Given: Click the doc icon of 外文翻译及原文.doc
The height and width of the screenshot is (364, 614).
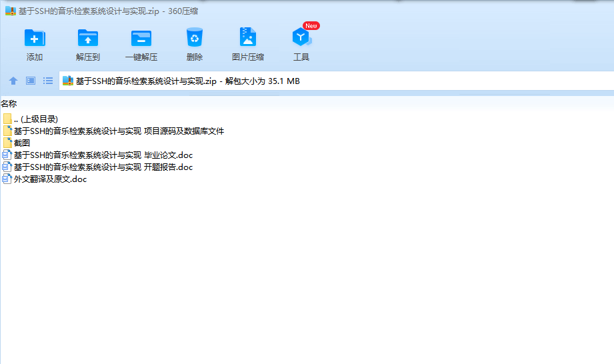Looking at the screenshot, I should [x=7, y=179].
